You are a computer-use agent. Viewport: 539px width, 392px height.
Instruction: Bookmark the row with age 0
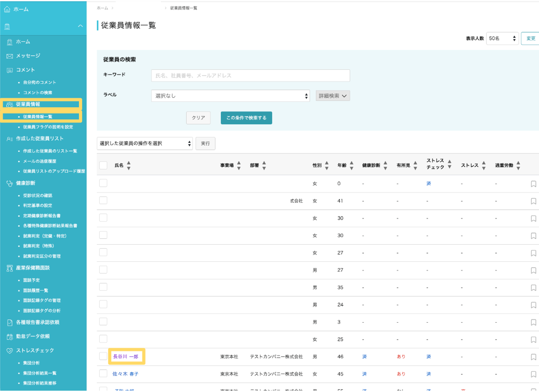533,184
